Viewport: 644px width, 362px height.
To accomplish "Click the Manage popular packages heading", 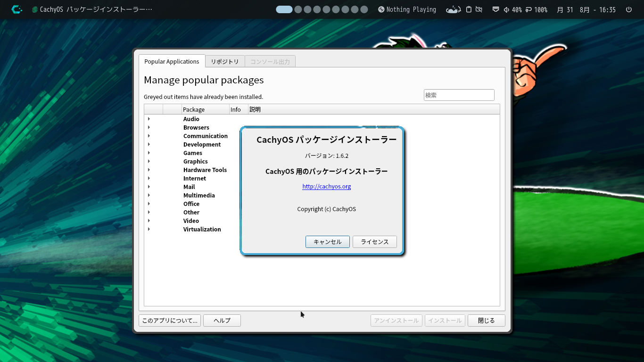I will (204, 80).
